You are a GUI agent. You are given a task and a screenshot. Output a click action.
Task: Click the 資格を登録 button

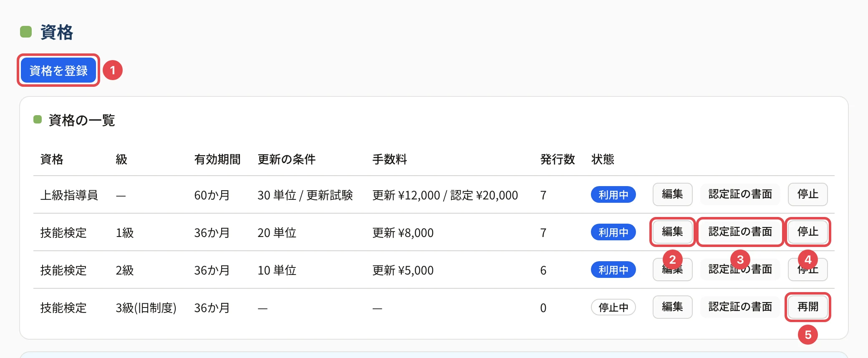coord(58,70)
